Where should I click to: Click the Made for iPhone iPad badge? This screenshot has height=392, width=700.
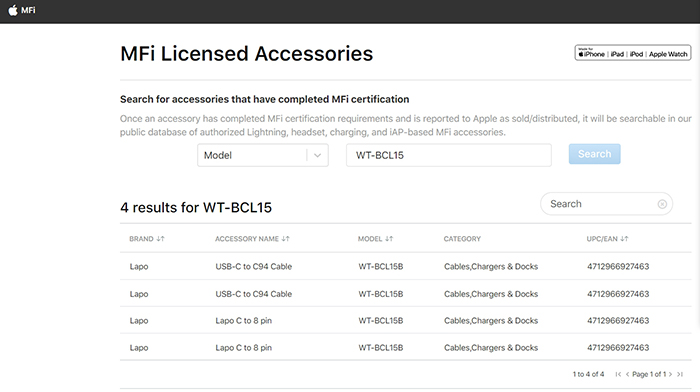(633, 53)
